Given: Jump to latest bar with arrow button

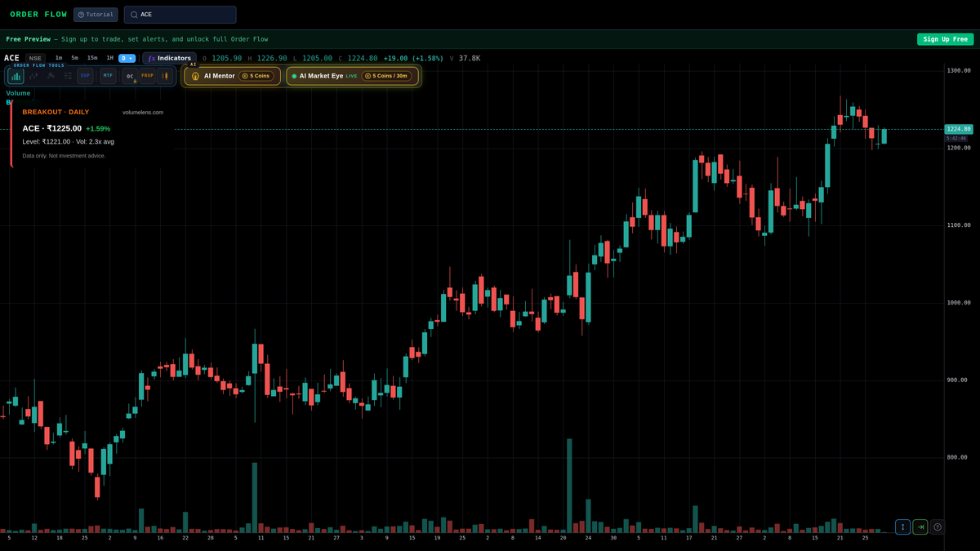Looking at the screenshot, I should point(920,527).
